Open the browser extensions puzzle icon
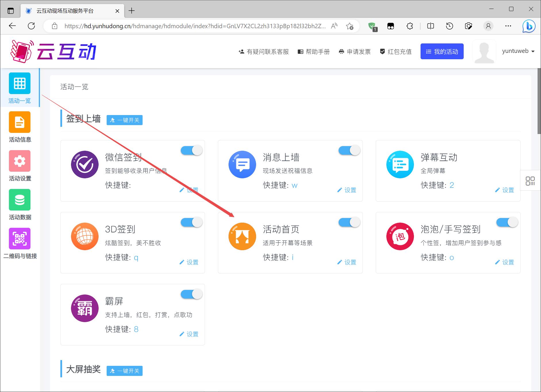 coord(410,26)
